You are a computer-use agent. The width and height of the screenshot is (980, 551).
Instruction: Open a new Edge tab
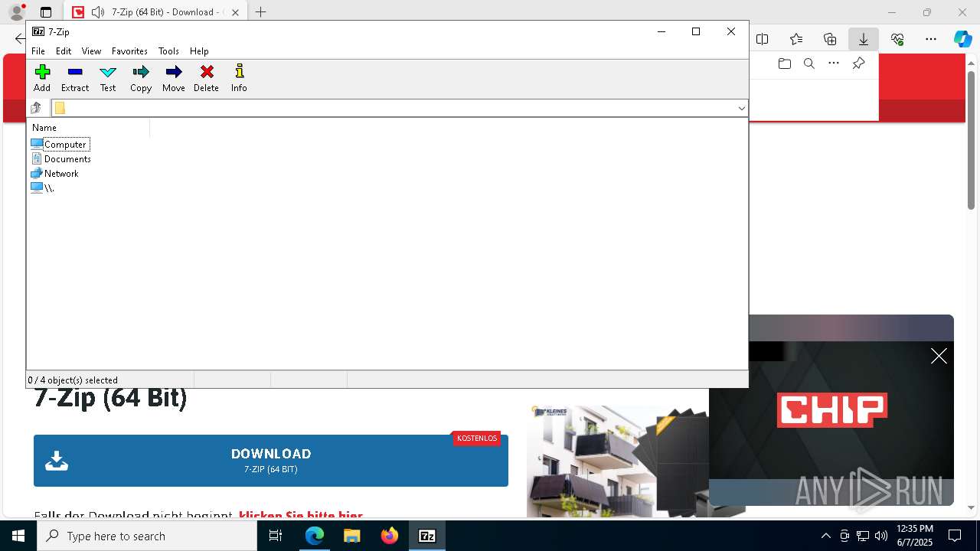pos(260,12)
